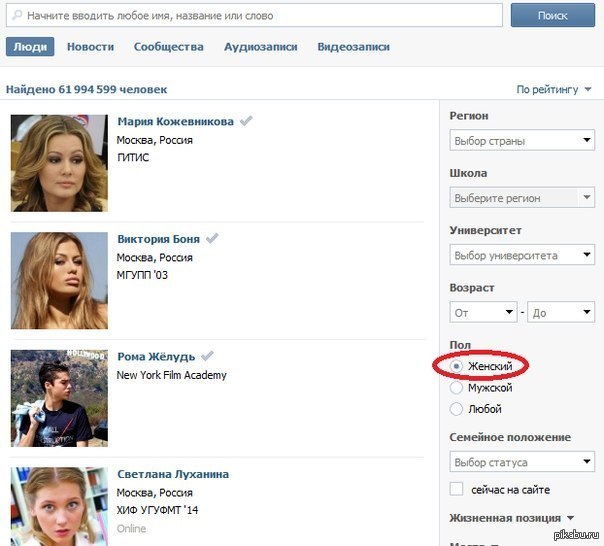Open Светлана Луханина's profile link
This screenshot has height=546, width=604.
coord(172,474)
